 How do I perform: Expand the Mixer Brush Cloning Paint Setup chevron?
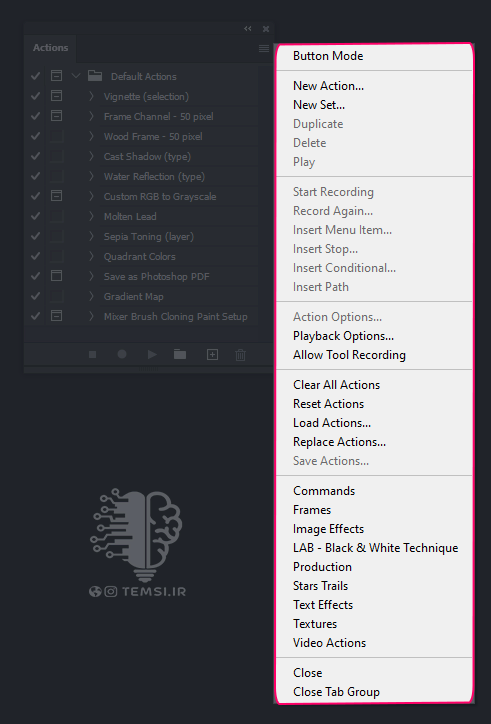(x=91, y=316)
